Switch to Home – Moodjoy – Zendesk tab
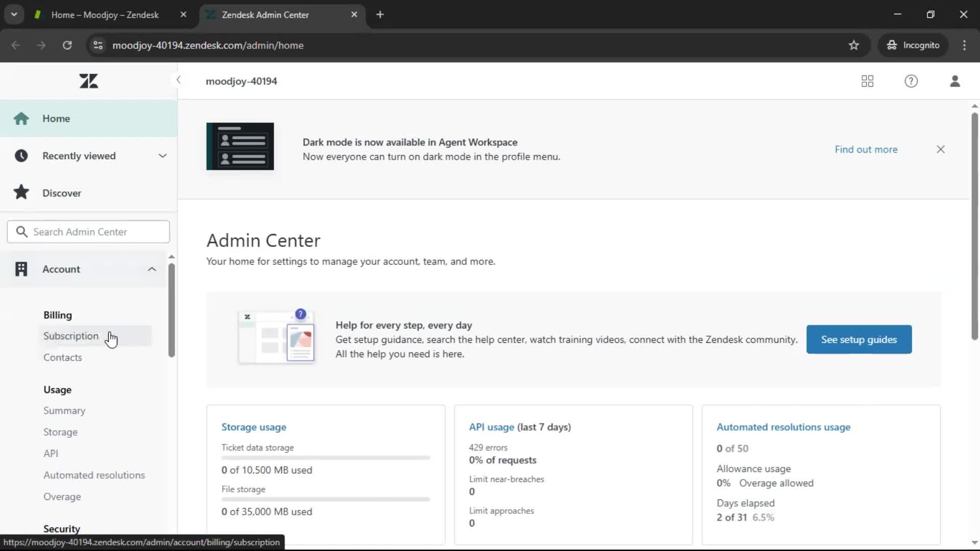 click(105, 15)
